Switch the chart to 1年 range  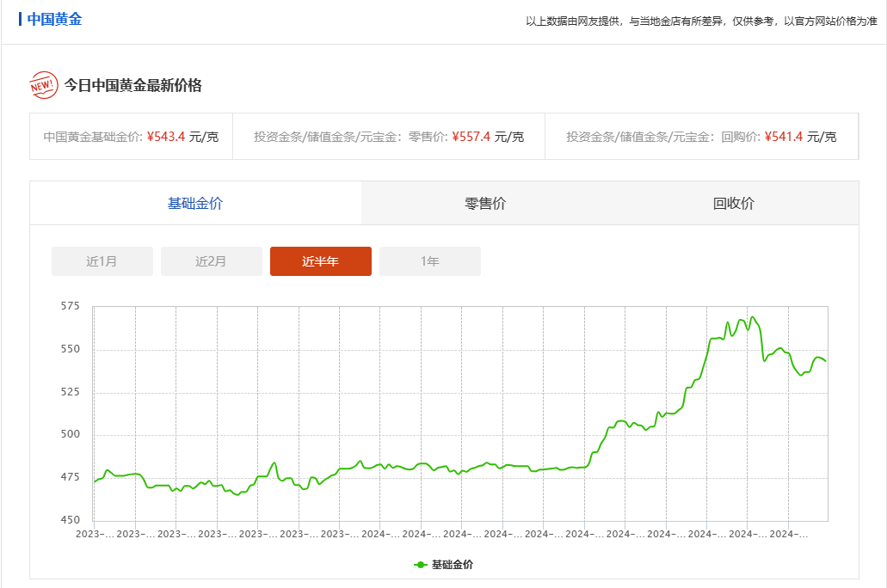[430, 261]
